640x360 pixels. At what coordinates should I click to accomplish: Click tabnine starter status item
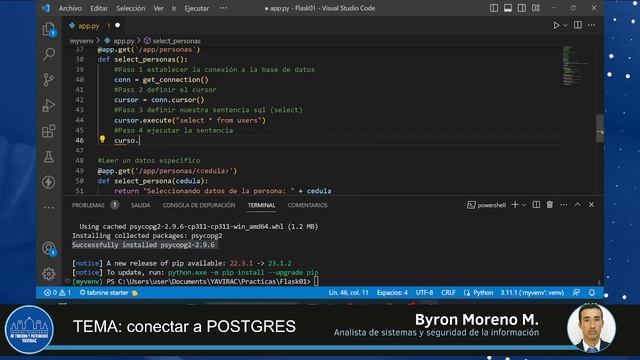point(108,293)
